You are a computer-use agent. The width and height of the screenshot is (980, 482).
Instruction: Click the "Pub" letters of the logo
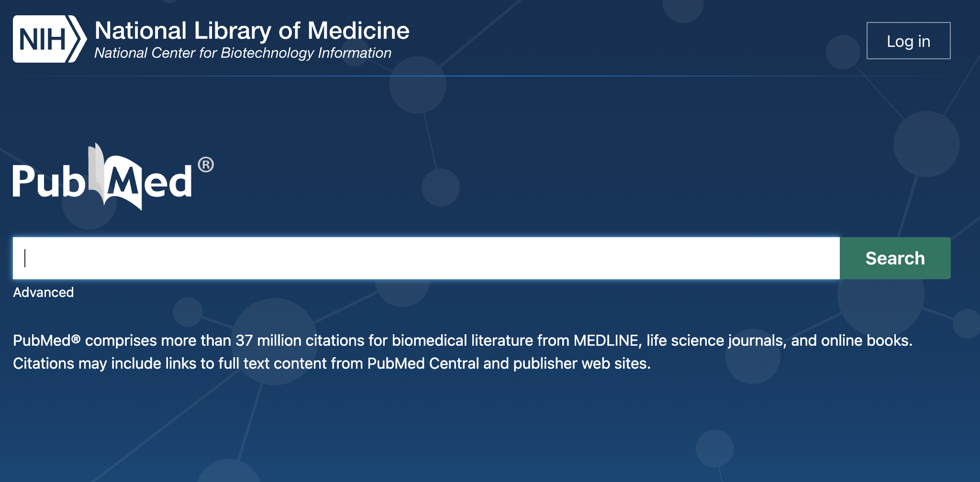pos(48,181)
